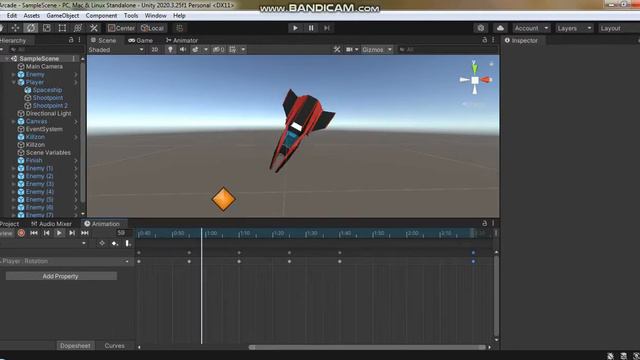The width and height of the screenshot is (640, 360).
Task: Click the filter by selection icon in Animation
Action: click(x=102, y=244)
